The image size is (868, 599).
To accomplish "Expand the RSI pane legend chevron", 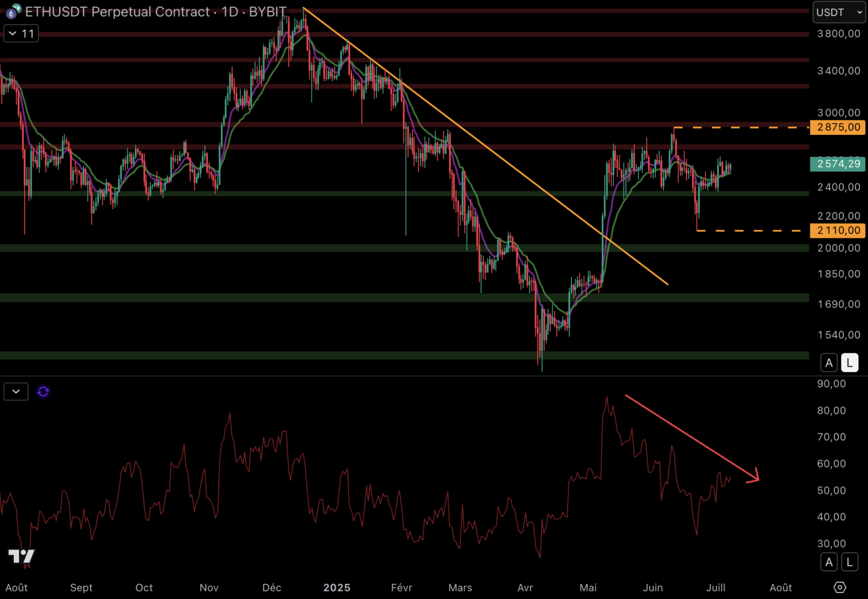I will [16, 392].
